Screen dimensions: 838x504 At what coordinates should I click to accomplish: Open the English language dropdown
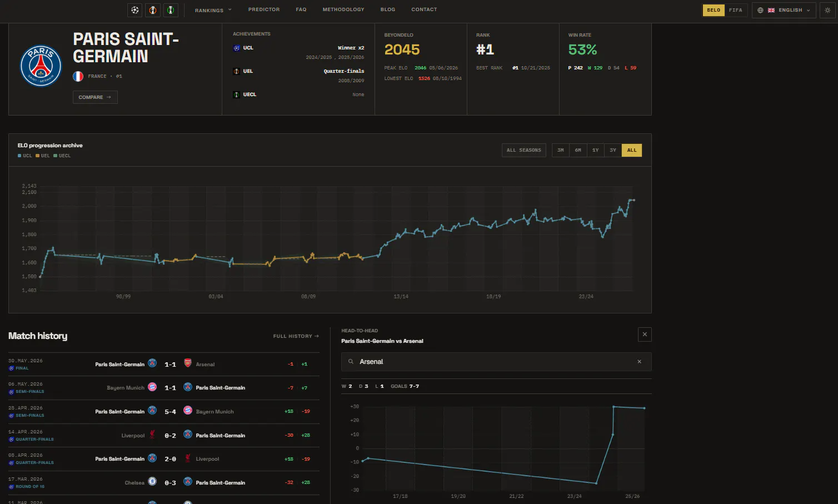784,10
